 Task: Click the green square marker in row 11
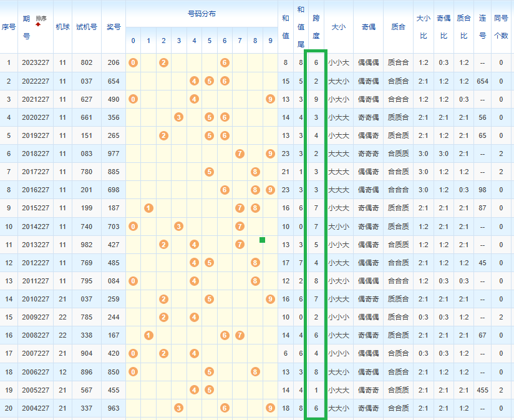click(263, 240)
